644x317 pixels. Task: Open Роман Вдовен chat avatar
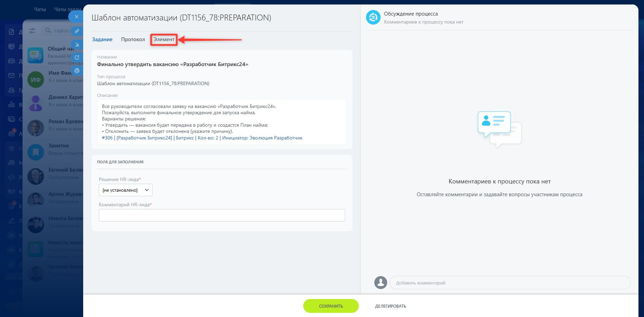pyautogui.click(x=35, y=128)
